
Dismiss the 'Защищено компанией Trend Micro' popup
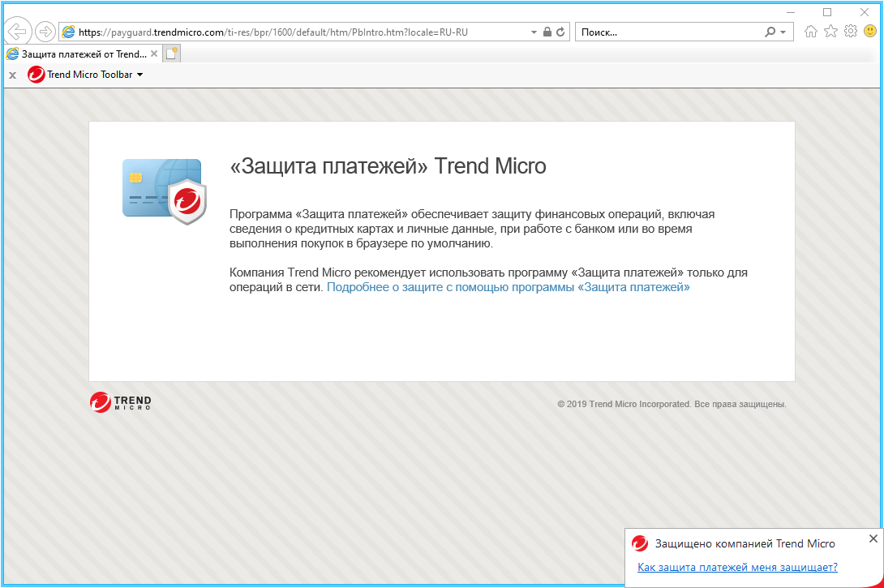(873, 539)
